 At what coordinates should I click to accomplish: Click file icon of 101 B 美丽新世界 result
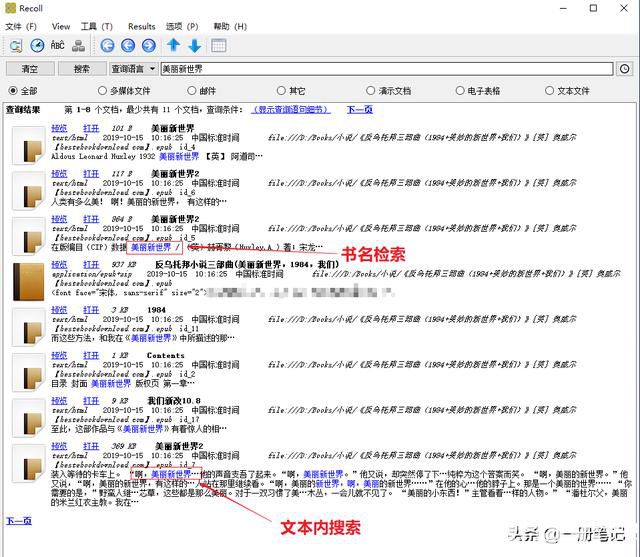tap(29, 145)
